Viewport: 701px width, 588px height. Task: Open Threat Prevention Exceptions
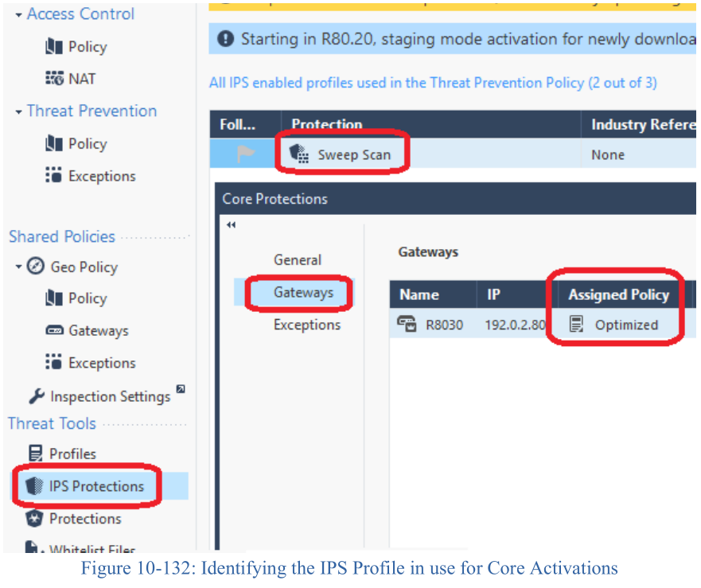(x=101, y=177)
